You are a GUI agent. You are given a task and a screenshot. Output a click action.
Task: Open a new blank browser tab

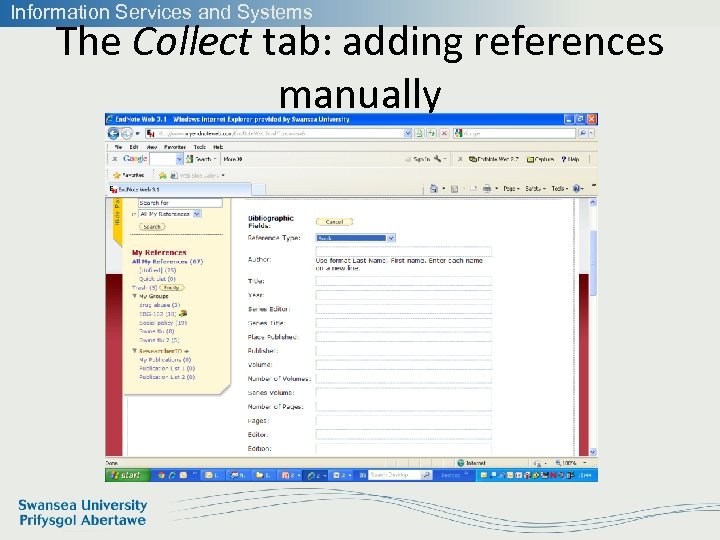click(x=259, y=189)
